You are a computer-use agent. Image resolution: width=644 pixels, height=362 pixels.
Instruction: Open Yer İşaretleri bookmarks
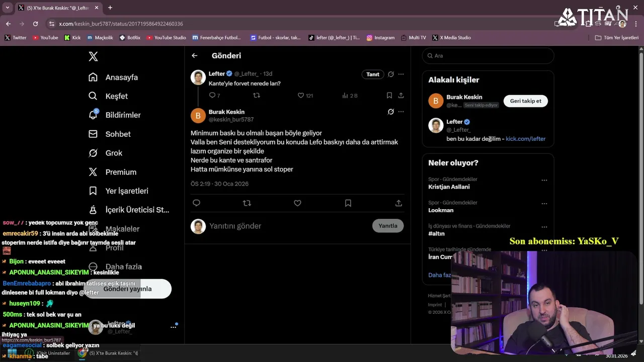pos(118,191)
